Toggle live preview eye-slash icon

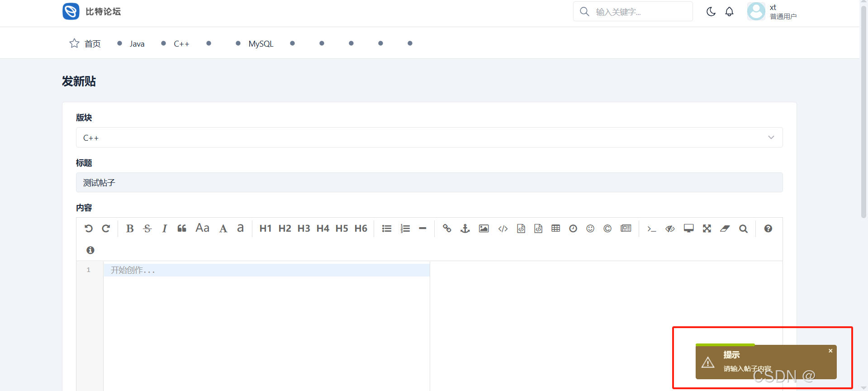click(670, 229)
